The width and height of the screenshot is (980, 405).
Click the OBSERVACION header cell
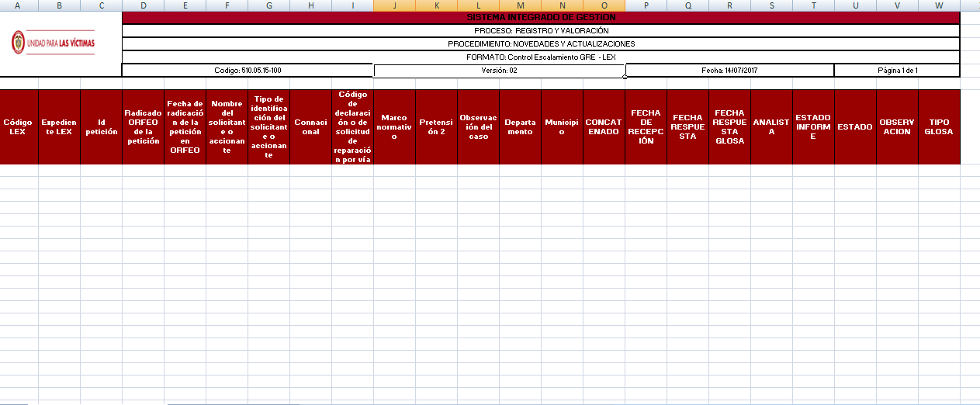[x=897, y=126]
